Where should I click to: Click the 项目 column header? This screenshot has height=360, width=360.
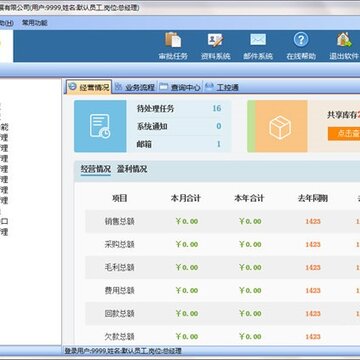point(119,198)
